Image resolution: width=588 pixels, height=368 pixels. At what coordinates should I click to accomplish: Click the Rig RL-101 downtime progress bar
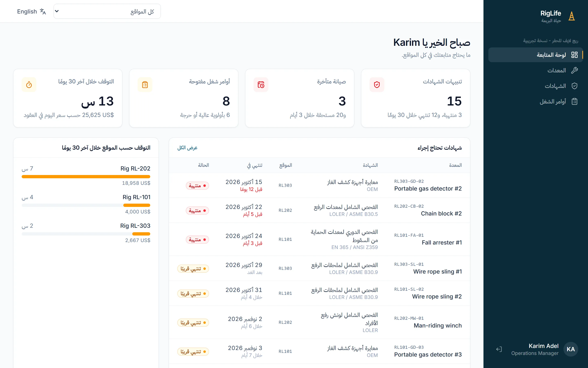coord(86,205)
